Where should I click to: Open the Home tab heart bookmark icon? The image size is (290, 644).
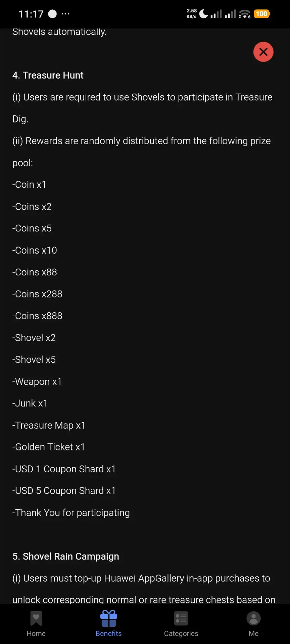click(36, 619)
